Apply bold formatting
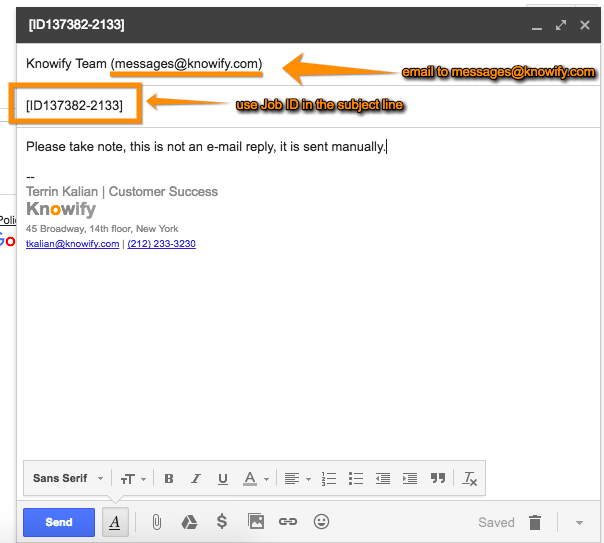This screenshot has width=604, height=543. [169, 478]
